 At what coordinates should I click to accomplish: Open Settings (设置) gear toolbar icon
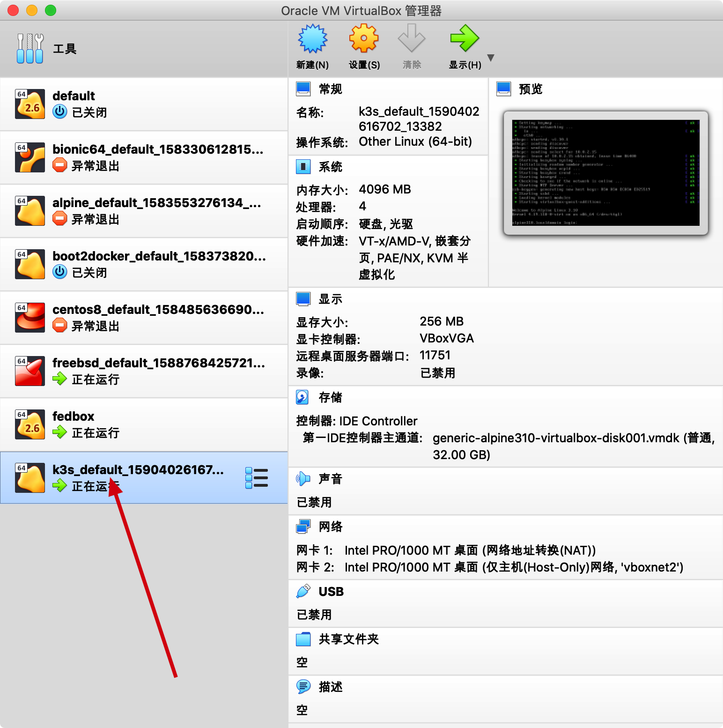point(364,38)
